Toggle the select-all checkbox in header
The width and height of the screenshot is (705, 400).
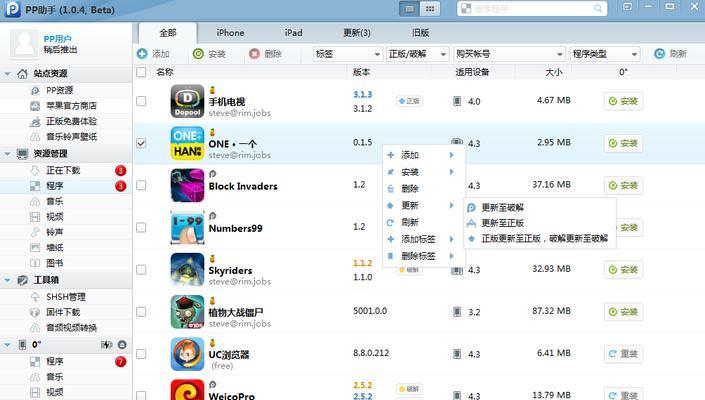click(x=141, y=72)
